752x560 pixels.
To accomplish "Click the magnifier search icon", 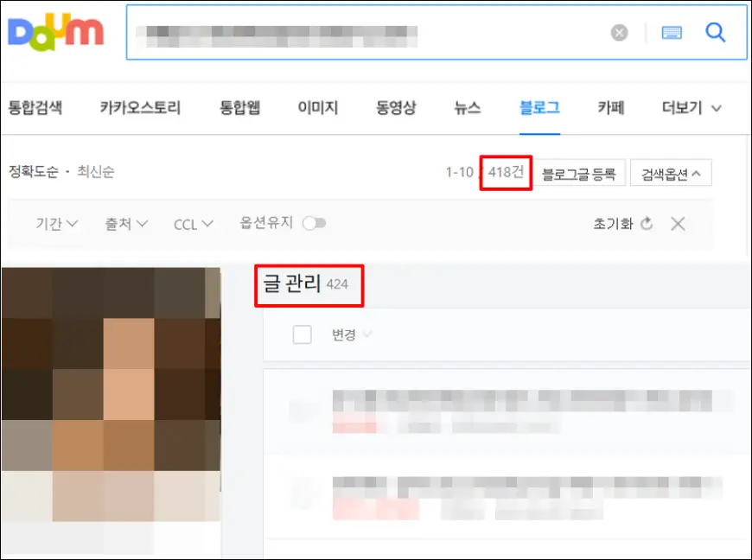I will coord(716,33).
